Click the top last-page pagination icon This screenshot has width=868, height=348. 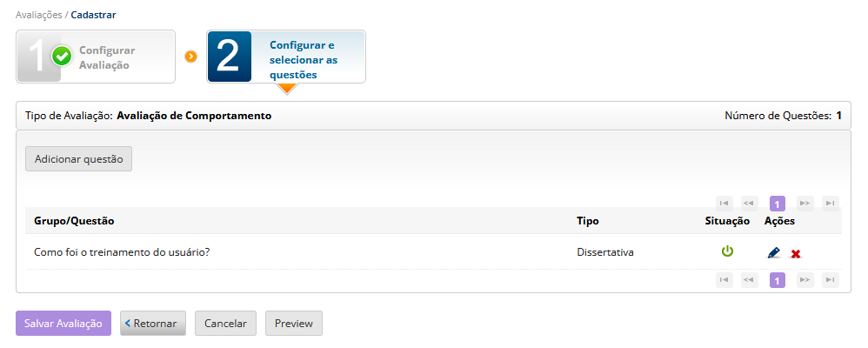(831, 204)
